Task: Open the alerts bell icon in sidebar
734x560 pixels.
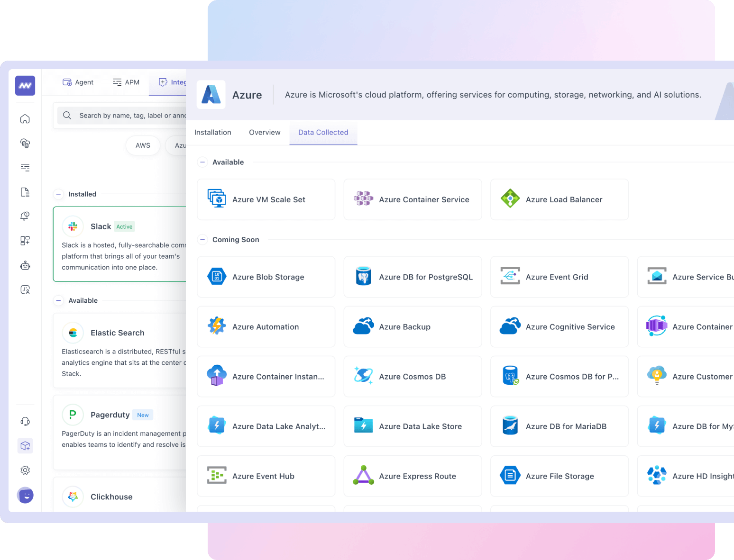Action: pyautogui.click(x=25, y=216)
